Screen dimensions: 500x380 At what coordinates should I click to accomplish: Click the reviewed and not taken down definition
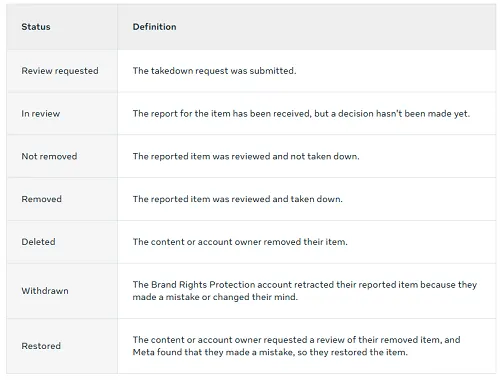(x=246, y=156)
